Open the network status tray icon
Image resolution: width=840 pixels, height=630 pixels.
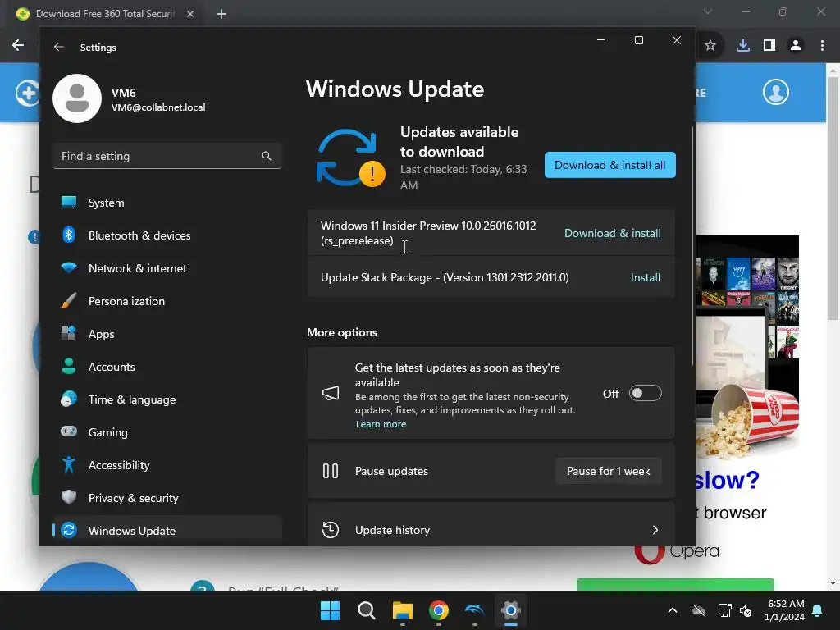point(724,610)
